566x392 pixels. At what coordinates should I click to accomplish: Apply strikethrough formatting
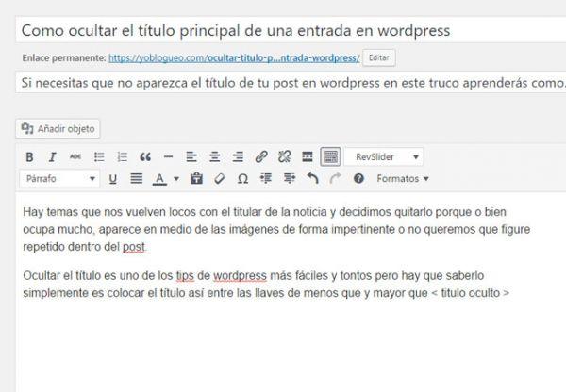[75, 156]
